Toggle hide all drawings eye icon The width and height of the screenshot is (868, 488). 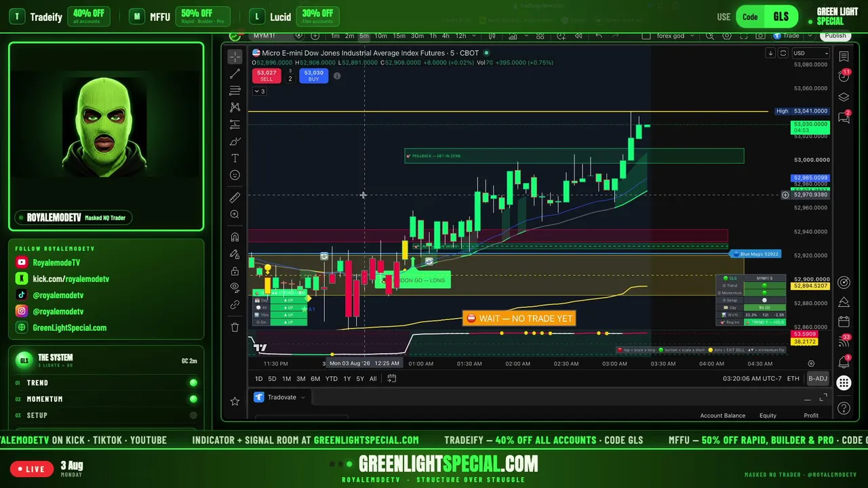pos(235,288)
